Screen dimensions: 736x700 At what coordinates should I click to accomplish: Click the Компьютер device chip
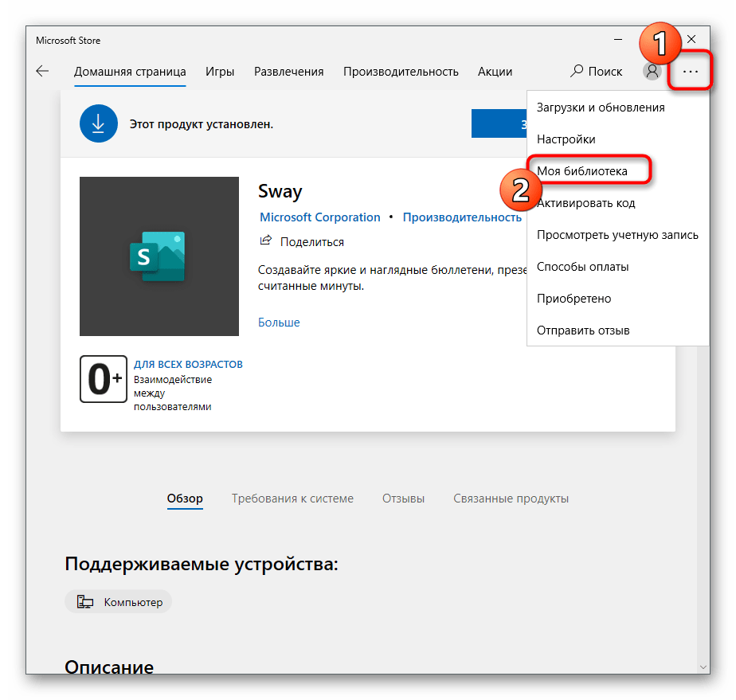click(118, 601)
